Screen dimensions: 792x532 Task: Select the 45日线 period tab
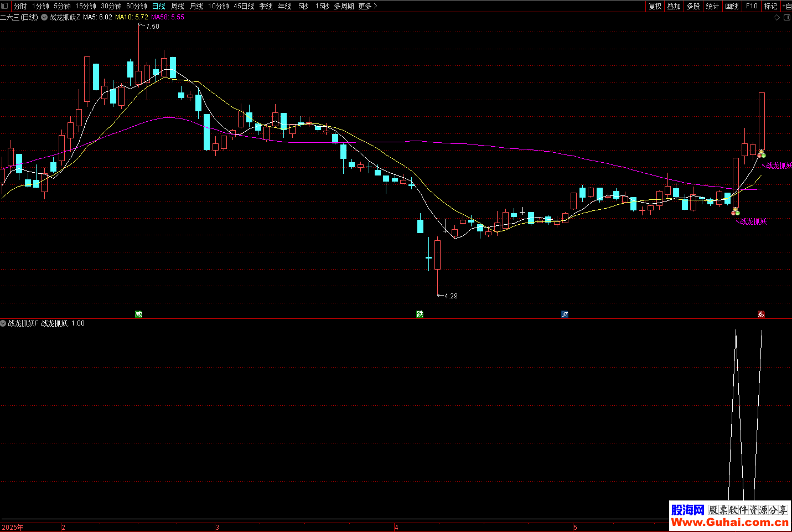[x=244, y=6]
